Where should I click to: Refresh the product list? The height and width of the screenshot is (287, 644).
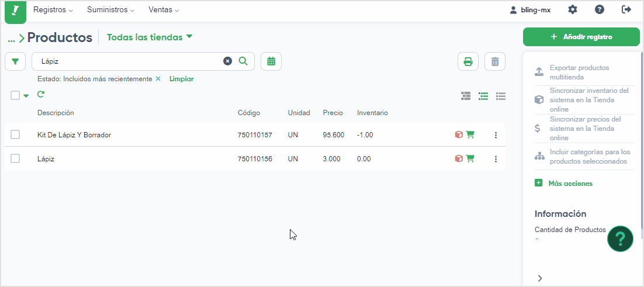tap(40, 95)
